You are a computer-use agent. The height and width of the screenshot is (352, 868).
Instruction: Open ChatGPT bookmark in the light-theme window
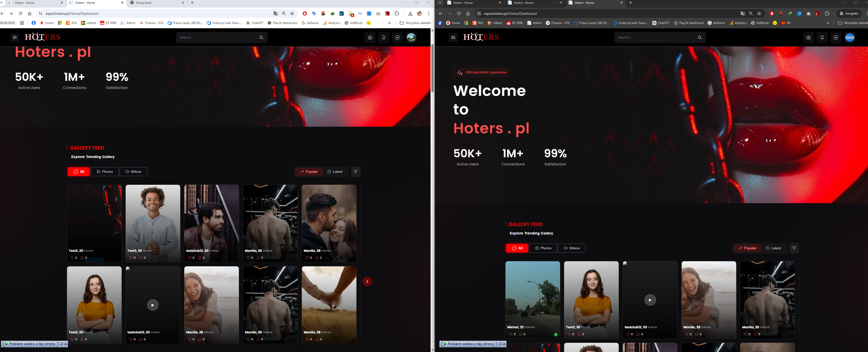(x=255, y=23)
